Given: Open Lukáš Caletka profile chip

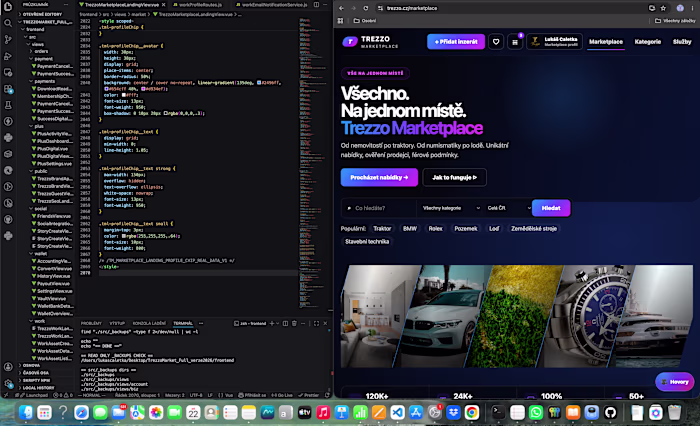Looking at the screenshot, I should point(554,42).
